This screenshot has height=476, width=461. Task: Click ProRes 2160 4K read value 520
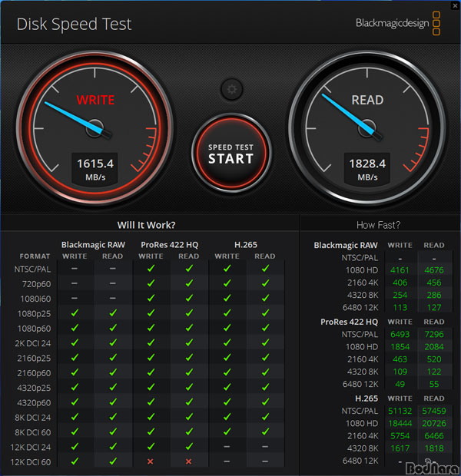[434, 359]
